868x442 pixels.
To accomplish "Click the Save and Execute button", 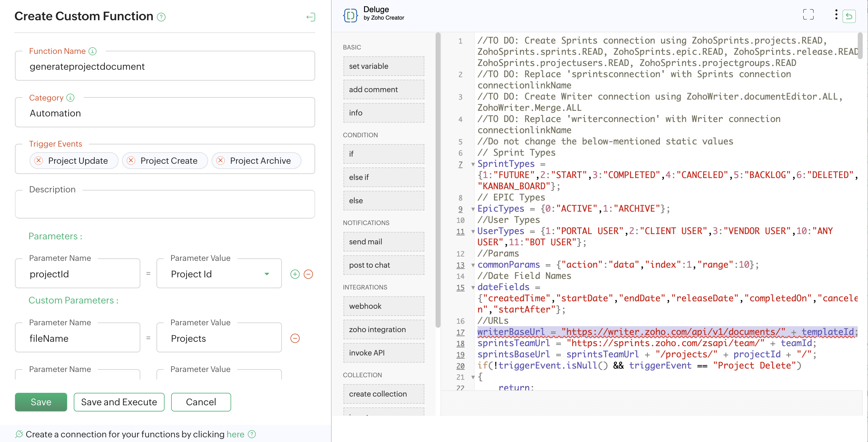I will point(119,402).
